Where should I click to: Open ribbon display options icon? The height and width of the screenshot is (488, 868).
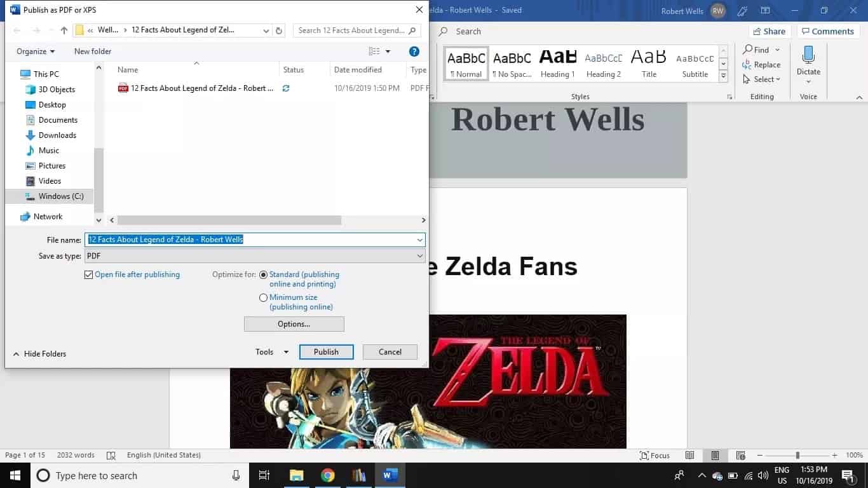point(766,11)
